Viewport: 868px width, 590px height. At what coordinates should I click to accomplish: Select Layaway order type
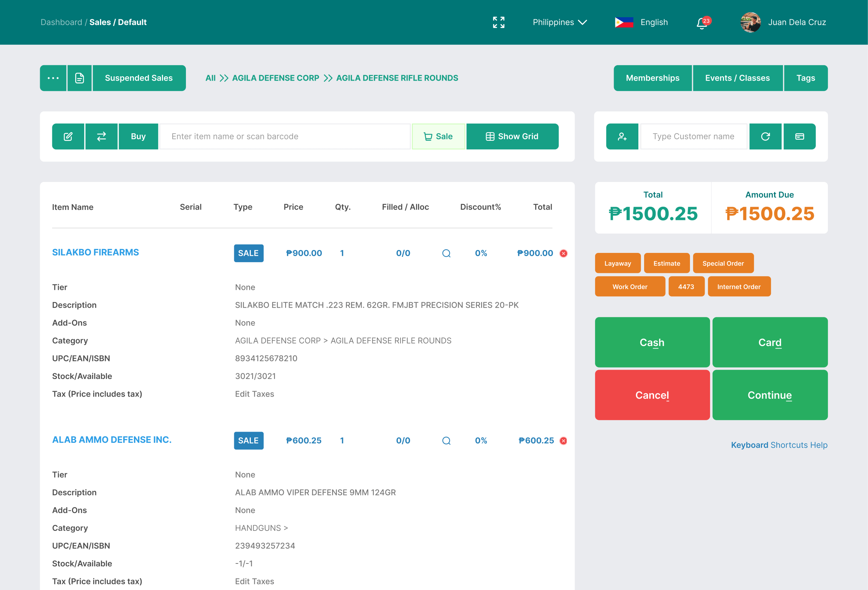618,263
